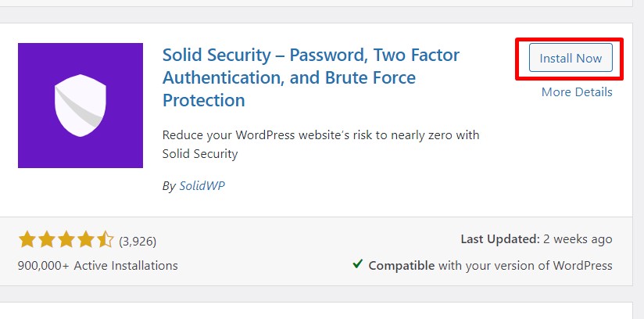This screenshot has width=644, height=319.
Task: Click the white shield logo icon
Action: (x=80, y=106)
